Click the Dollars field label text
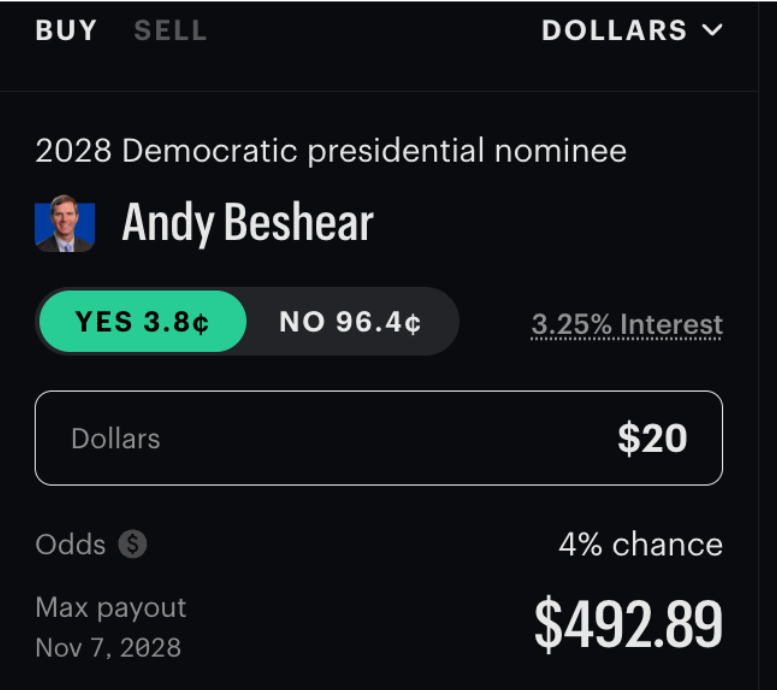777x690 pixels. [116, 439]
